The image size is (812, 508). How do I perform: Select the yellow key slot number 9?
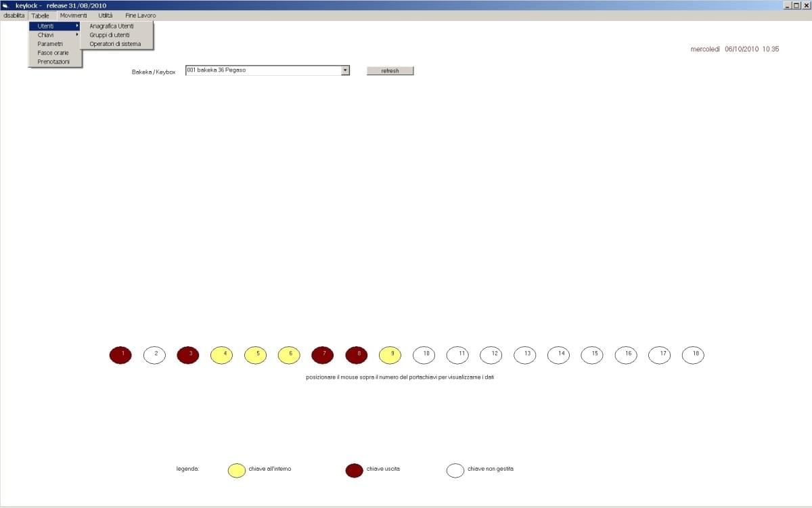click(390, 355)
